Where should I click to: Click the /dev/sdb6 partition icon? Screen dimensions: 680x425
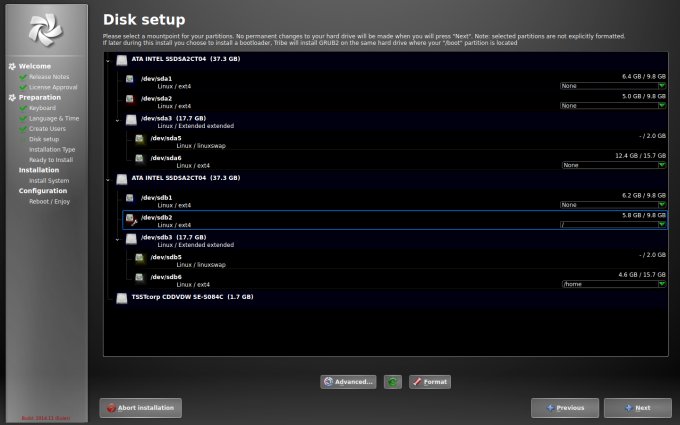pyautogui.click(x=139, y=278)
